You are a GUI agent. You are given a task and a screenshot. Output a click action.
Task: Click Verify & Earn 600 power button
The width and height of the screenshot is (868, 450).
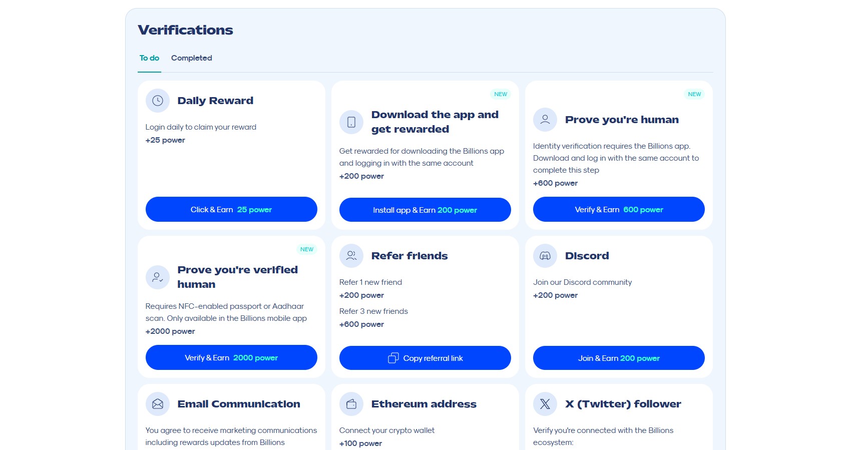point(619,209)
